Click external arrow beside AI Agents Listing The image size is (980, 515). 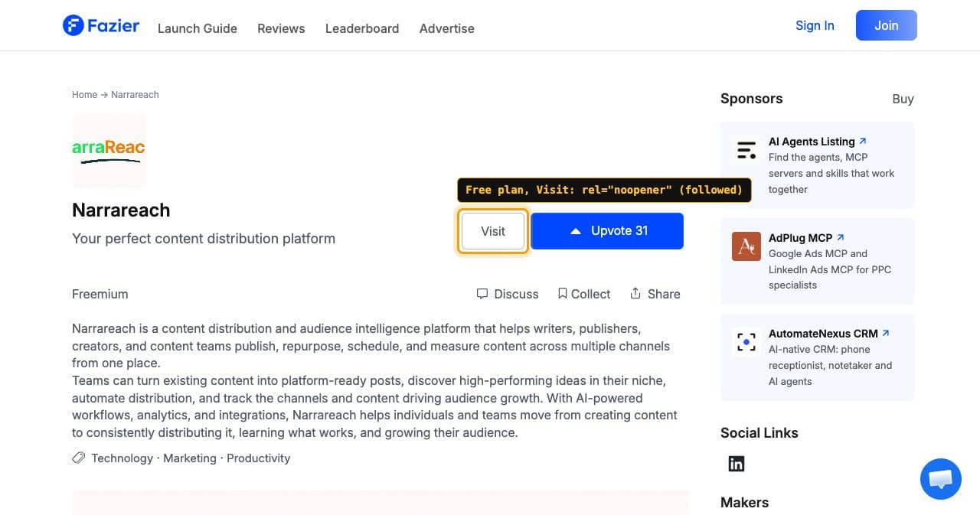pos(863,141)
